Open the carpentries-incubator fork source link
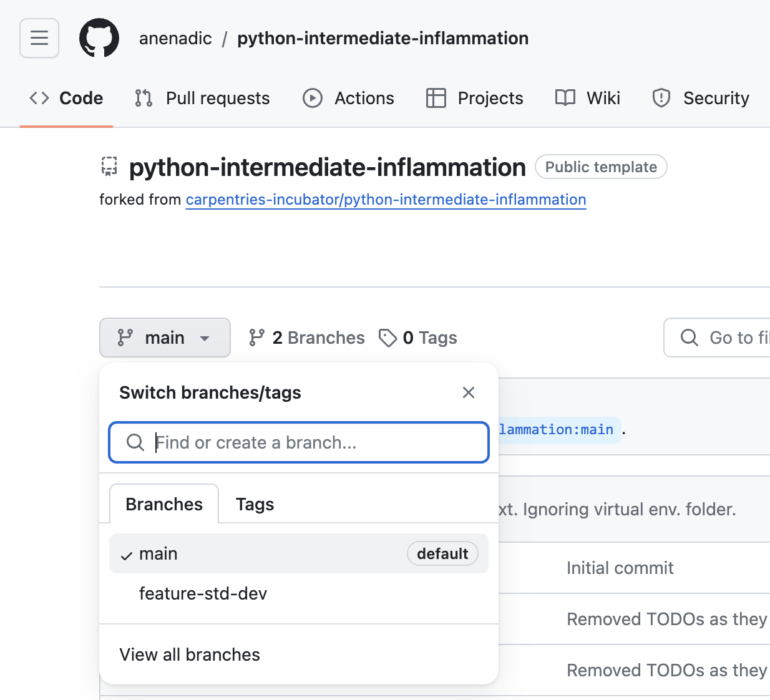The image size is (770, 700). [x=386, y=200]
